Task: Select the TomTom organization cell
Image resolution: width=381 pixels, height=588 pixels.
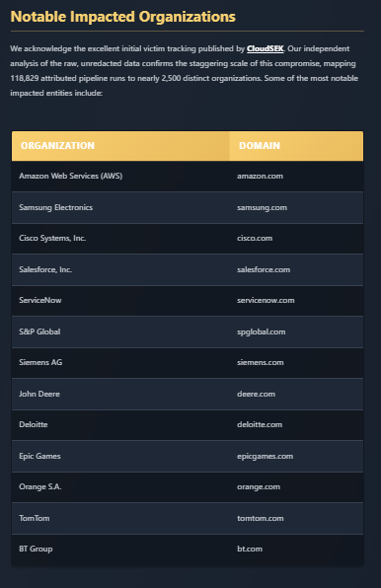Action: [120, 519]
